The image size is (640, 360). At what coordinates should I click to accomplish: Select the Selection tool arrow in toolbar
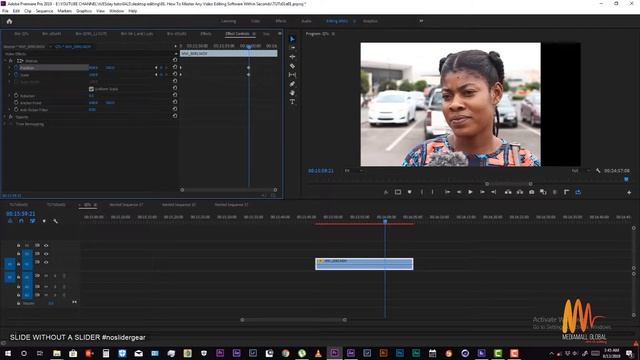(x=292, y=39)
